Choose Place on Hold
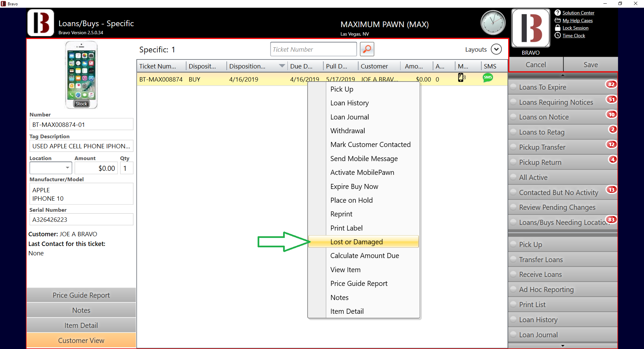Viewport: 644px width, 349px height. click(364, 200)
